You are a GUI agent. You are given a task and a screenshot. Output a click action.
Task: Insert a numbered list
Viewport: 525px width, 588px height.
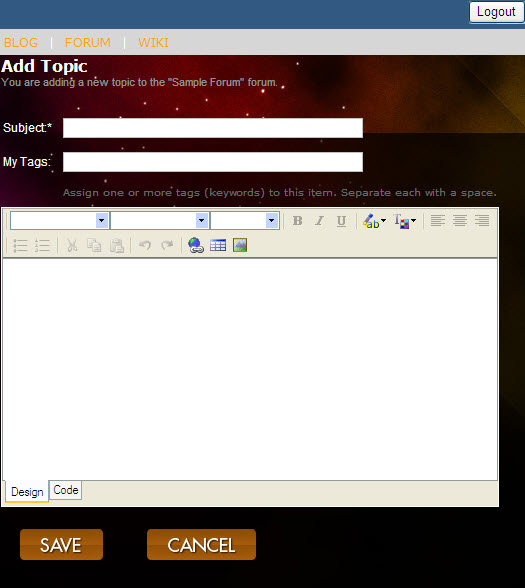click(x=42, y=246)
